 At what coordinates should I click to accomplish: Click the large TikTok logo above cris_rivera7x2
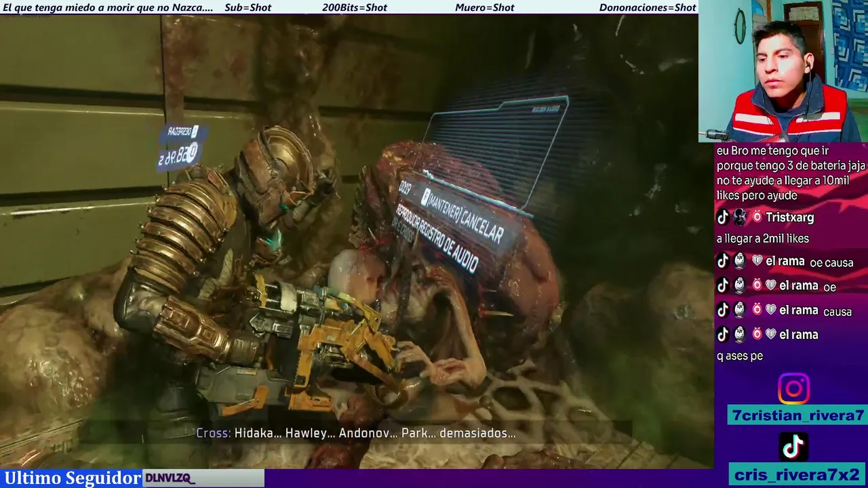tap(793, 446)
